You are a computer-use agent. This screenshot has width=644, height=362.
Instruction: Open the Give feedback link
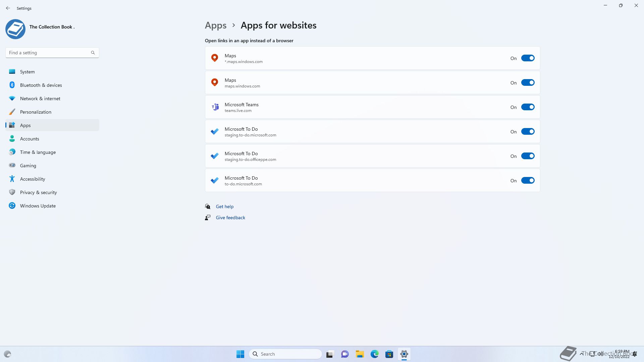click(230, 218)
